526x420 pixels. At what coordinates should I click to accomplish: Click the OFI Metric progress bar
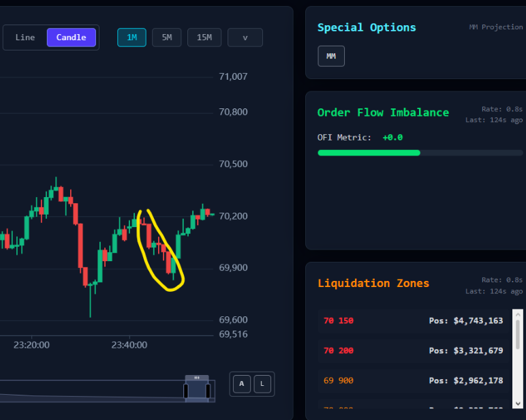coord(420,153)
